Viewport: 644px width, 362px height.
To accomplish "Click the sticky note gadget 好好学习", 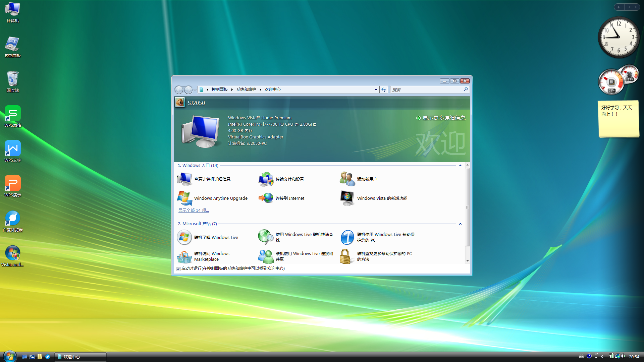I will (x=619, y=119).
